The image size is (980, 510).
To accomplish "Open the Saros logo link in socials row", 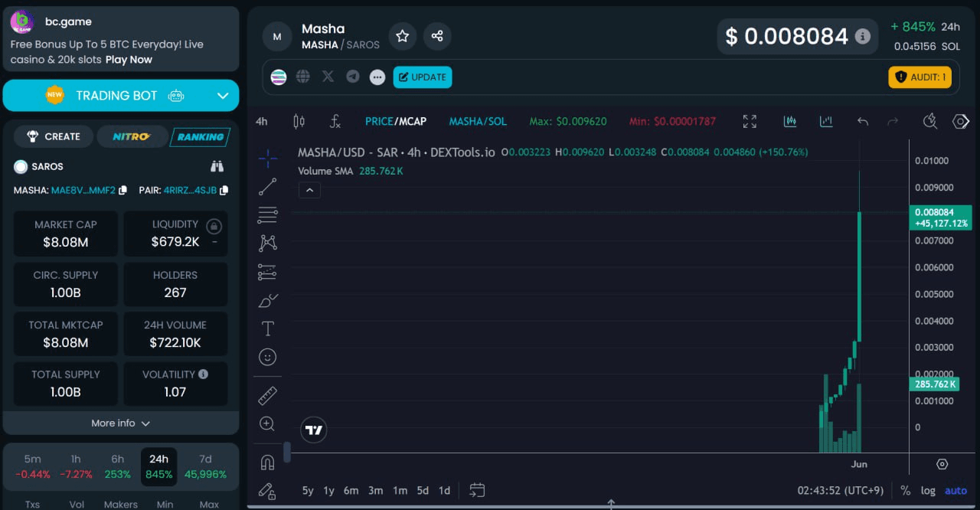I will tap(279, 77).
